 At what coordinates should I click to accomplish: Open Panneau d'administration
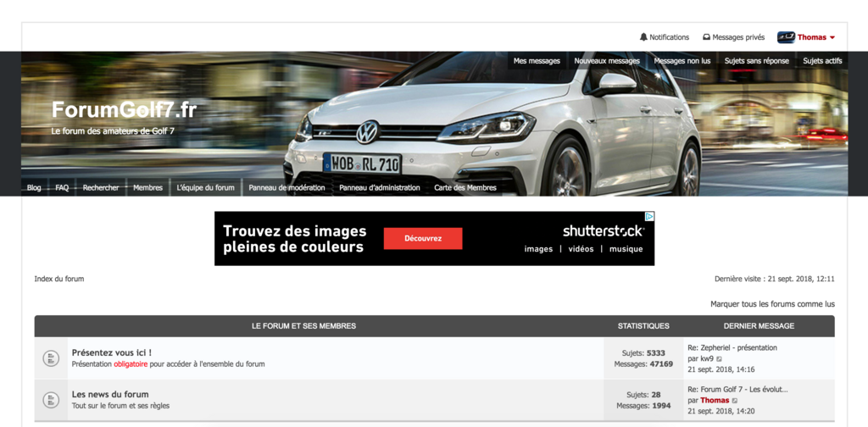pos(380,187)
